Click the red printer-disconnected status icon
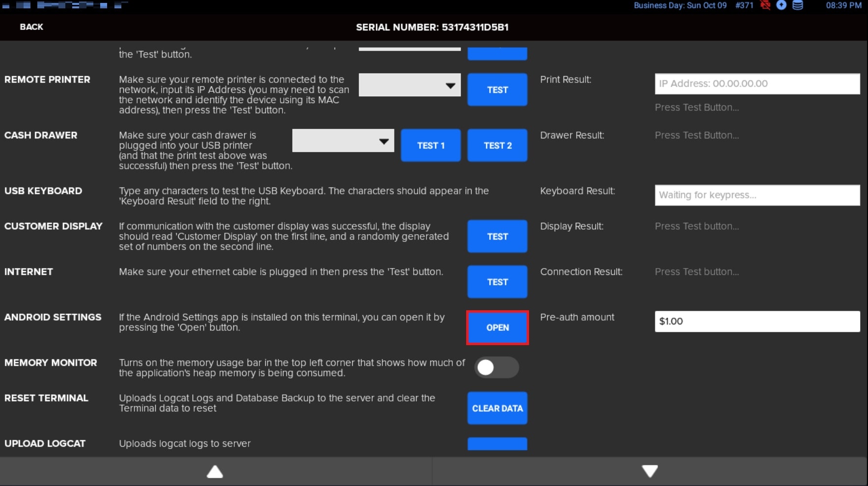 (765, 5)
